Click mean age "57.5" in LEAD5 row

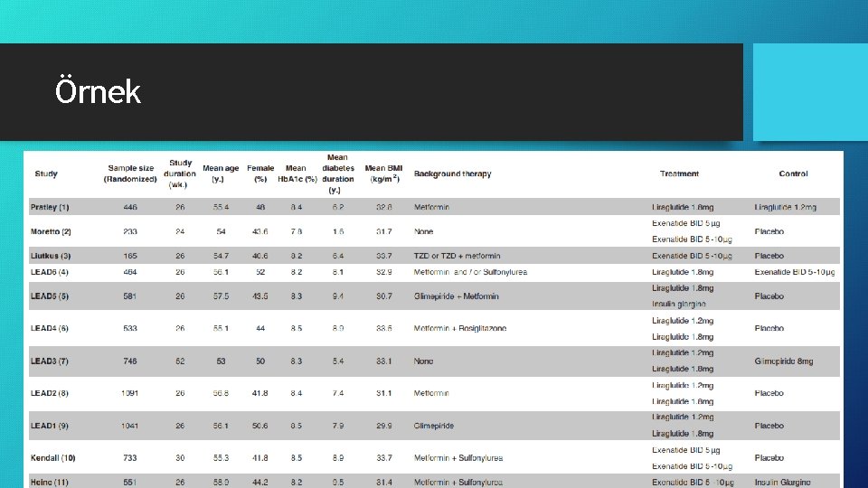(x=221, y=296)
